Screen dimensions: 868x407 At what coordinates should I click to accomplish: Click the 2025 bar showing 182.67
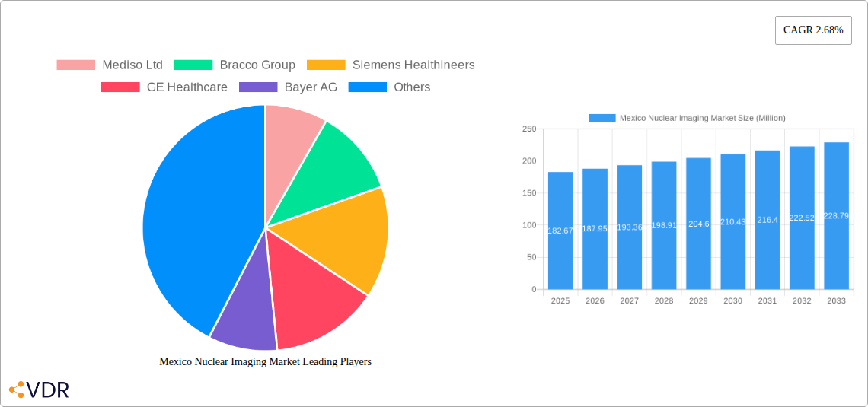(560, 231)
